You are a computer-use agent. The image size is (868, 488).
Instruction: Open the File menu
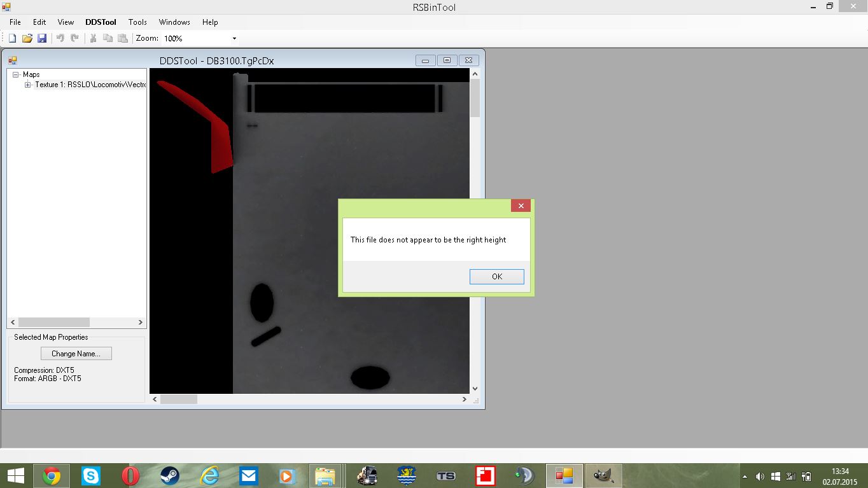point(15,22)
